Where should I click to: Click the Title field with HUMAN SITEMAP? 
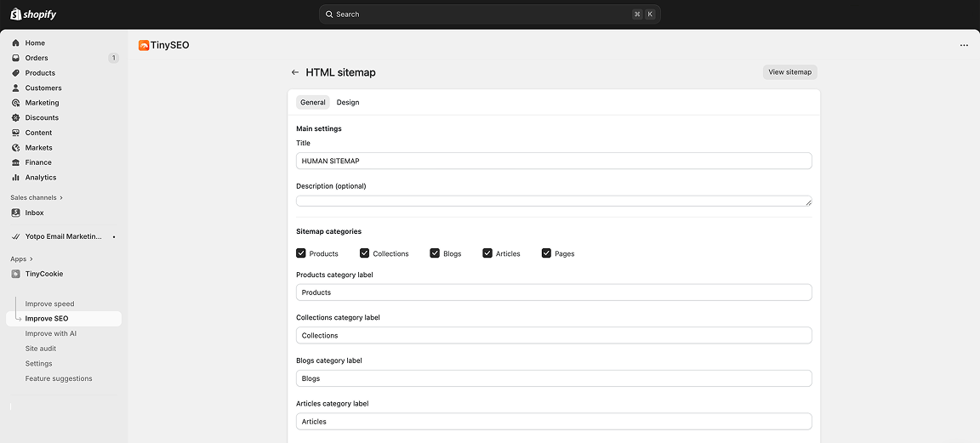pos(554,161)
